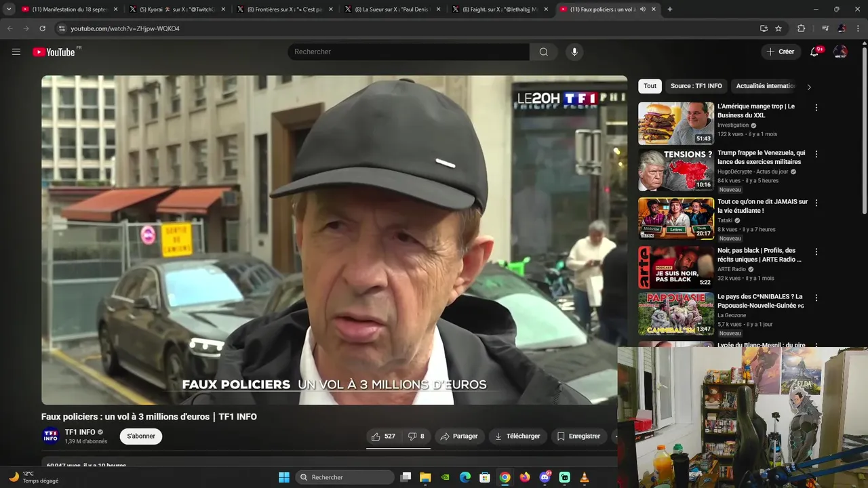View site information icon in address bar

[62, 28]
